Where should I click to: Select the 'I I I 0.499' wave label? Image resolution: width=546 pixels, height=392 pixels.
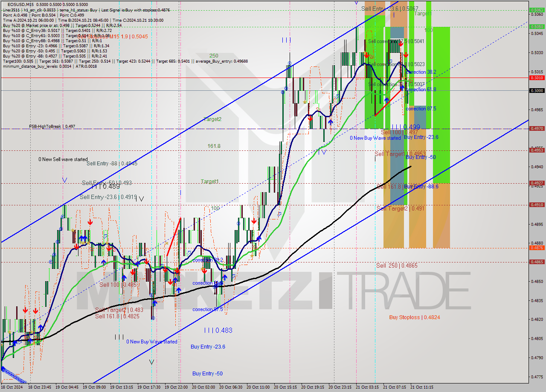[x=406, y=127]
